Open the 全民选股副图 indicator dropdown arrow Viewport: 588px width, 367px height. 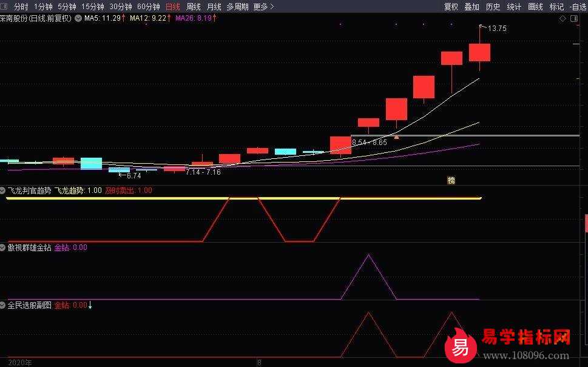click(4, 306)
